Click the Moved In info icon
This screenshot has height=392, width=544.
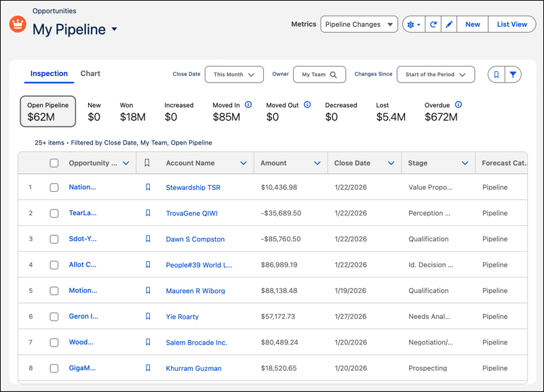248,104
